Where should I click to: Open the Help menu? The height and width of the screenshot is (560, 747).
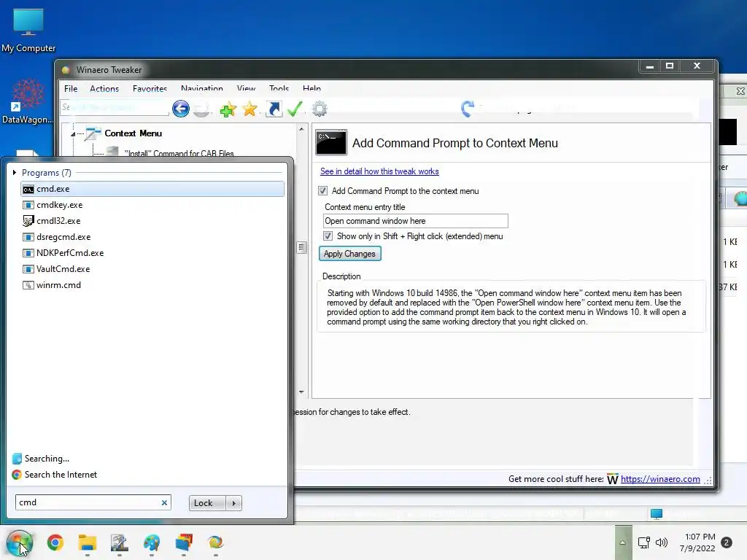tap(311, 88)
